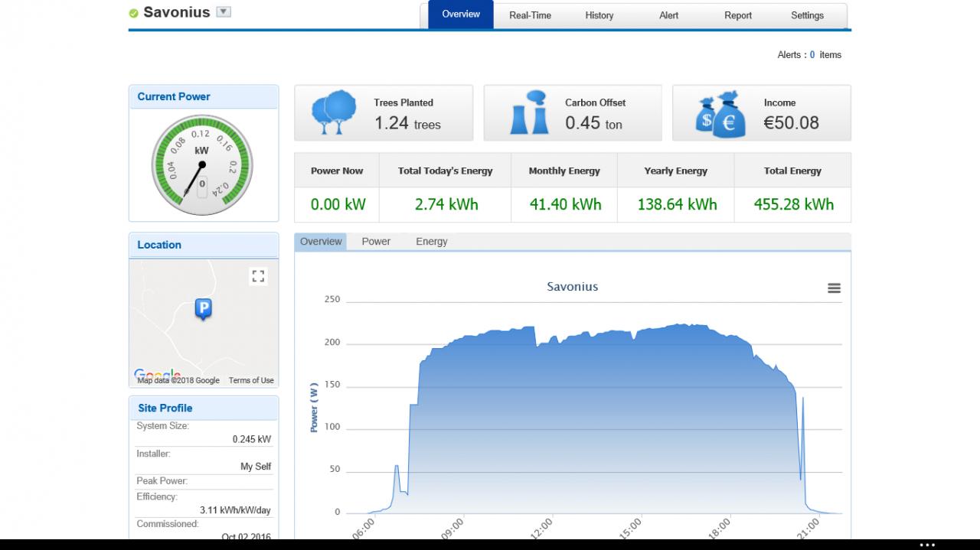980x550 pixels.
Task: Open the chart hamburger context menu
Action: pos(834,288)
